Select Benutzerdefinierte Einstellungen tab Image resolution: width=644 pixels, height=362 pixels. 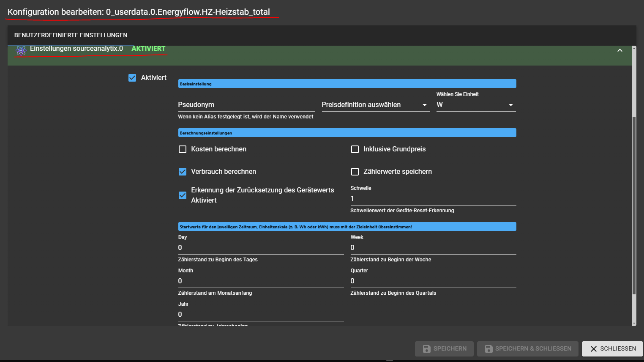coord(71,35)
